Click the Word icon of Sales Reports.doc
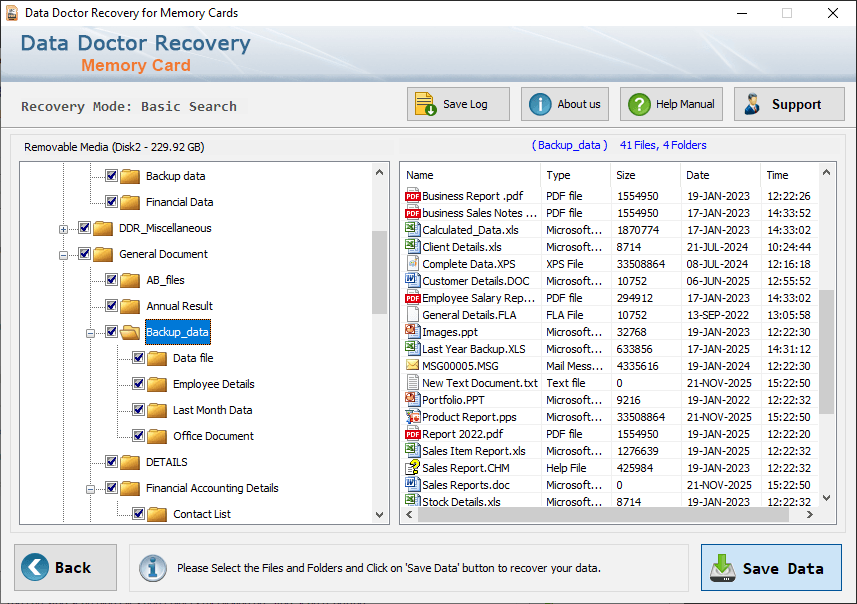Screen dimensions: 857x604 click(x=412, y=484)
